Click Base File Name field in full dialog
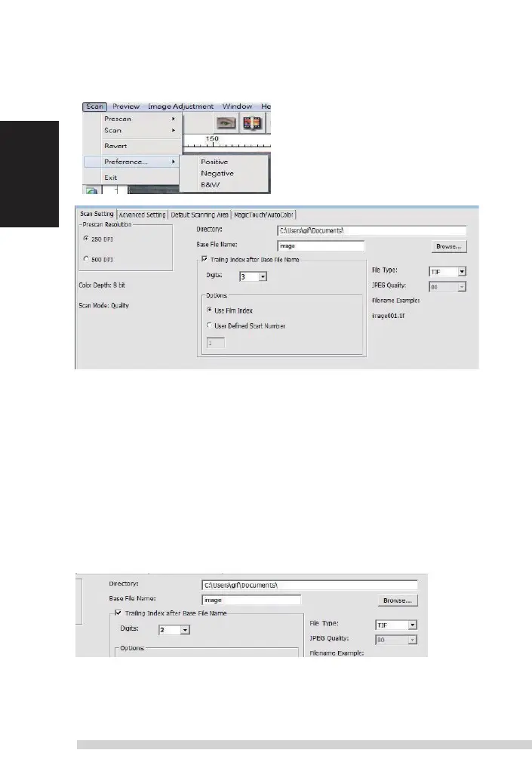The width and height of the screenshot is (532, 784). (321, 246)
